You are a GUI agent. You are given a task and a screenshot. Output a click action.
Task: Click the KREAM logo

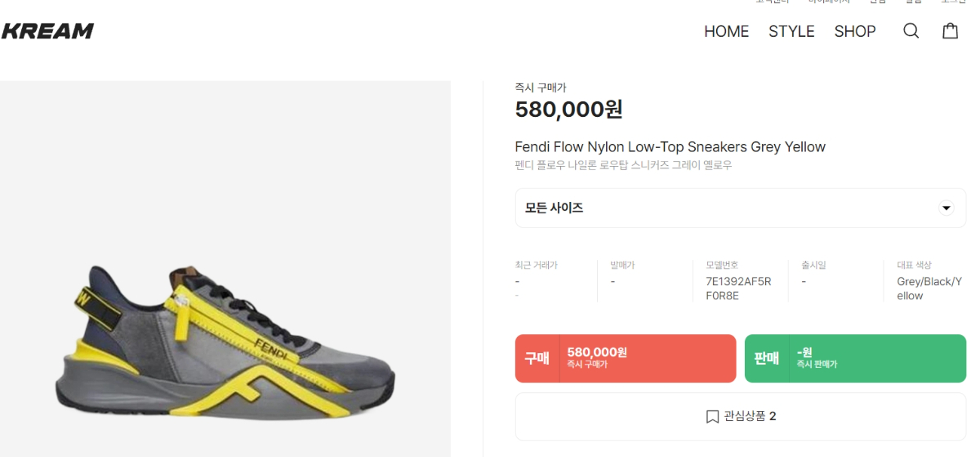(x=47, y=31)
